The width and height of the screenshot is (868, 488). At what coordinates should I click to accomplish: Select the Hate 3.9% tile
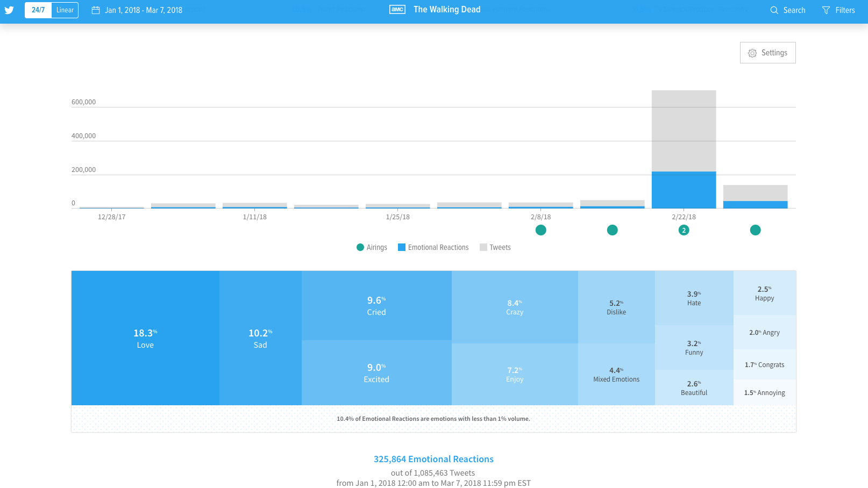(x=694, y=298)
